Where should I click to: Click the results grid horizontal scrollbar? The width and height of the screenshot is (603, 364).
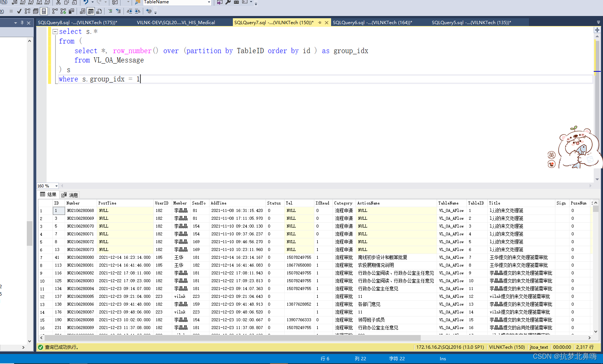coord(232,338)
